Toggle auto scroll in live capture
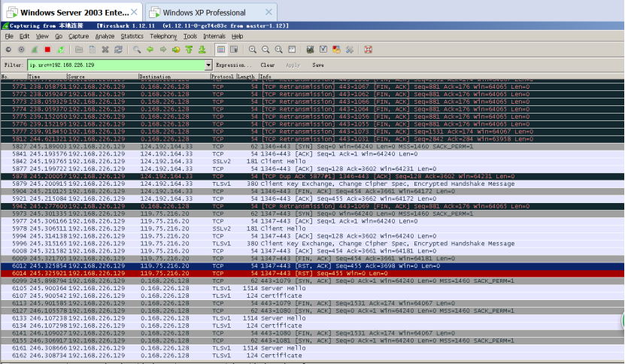The width and height of the screenshot is (625, 364). (x=234, y=50)
